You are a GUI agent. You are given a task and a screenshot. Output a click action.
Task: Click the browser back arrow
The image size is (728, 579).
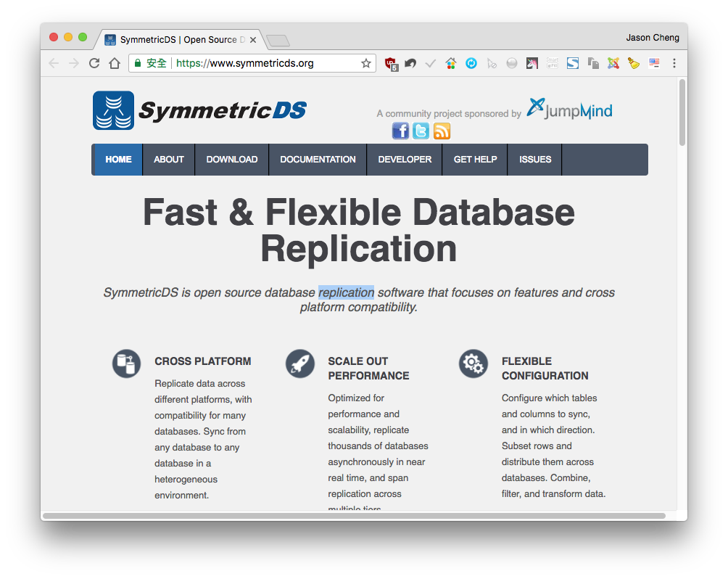(54, 63)
